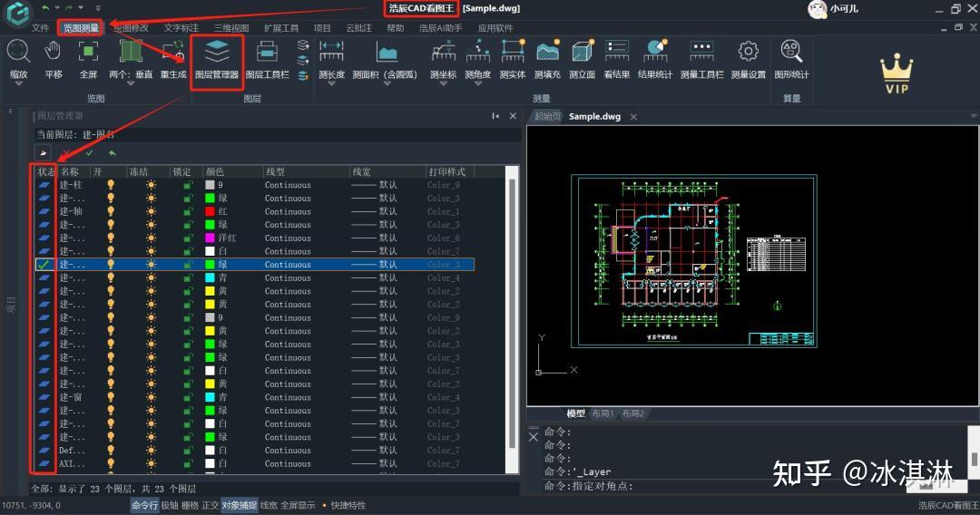
Task: Toggle the lock icon for layer 建-柱
Action: [x=188, y=185]
